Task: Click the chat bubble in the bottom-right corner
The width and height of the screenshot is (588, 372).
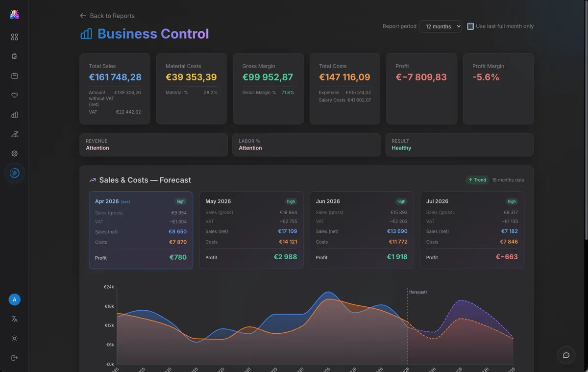Action: point(566,355)
